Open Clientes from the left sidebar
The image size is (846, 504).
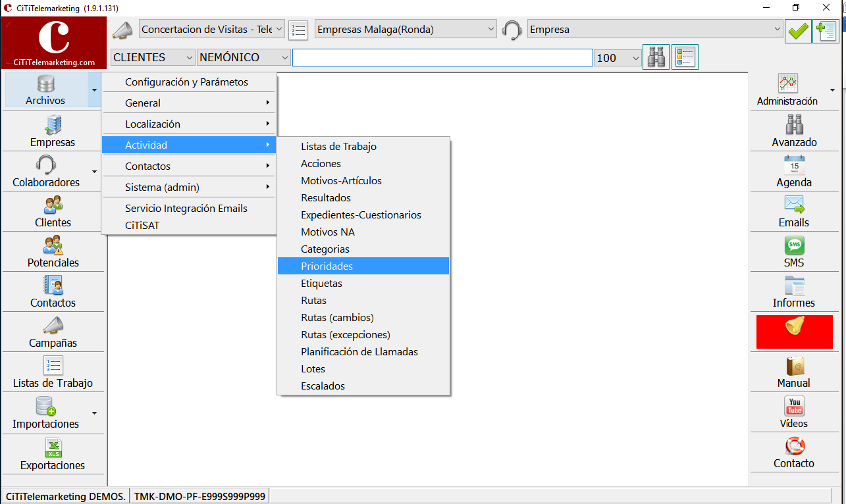click(x=53, y=212)
